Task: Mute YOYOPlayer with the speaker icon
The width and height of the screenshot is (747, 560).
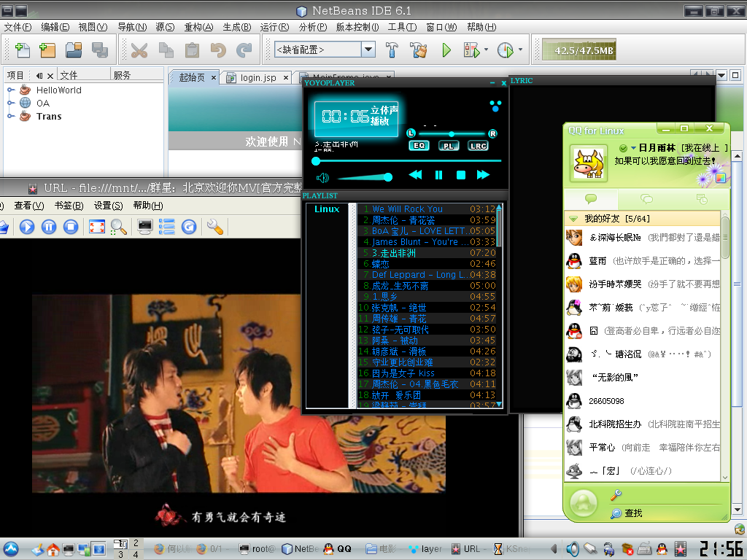Action: (322, 178)
